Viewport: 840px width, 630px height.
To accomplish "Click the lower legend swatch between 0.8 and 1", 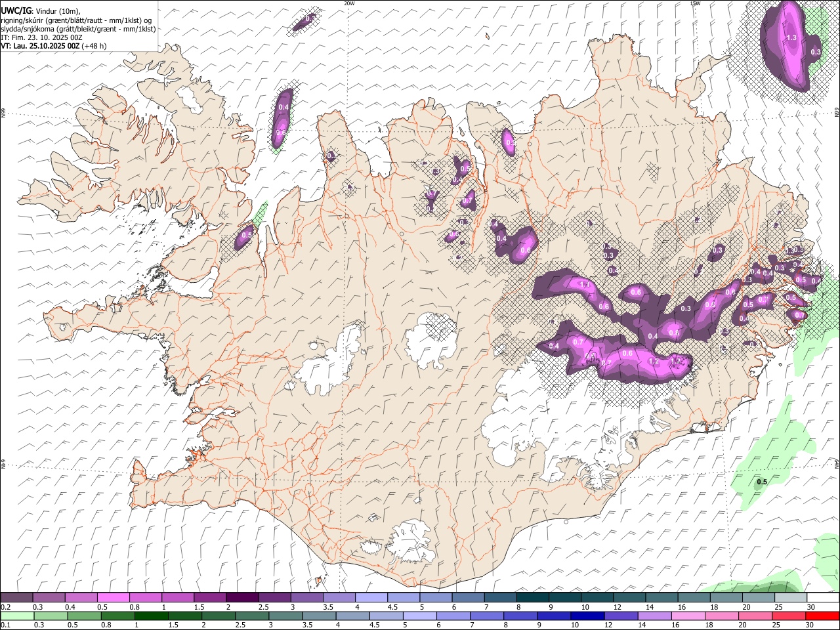I will point(119,616).
